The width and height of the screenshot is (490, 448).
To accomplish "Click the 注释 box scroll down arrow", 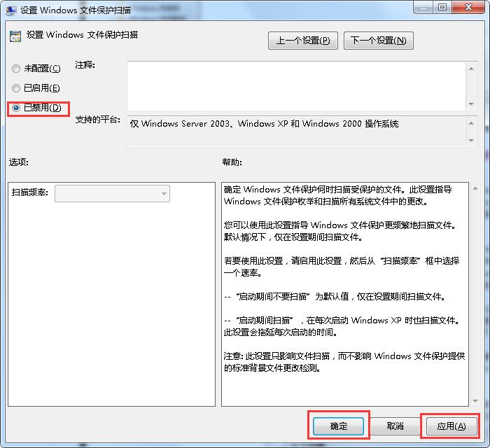I will click(471, 104).
